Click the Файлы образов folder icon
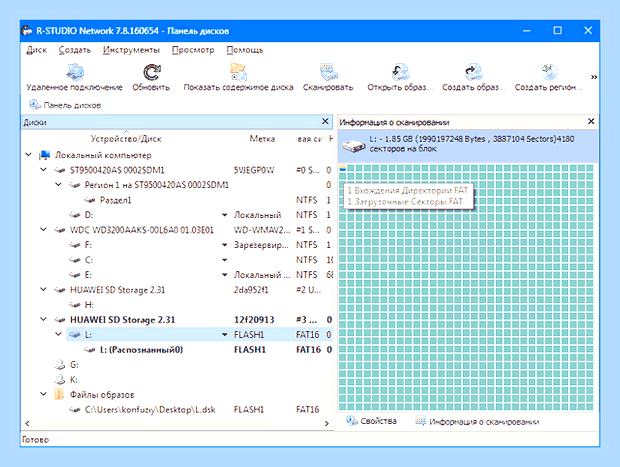This screenshot has height=467, width=620. pyautogui.click(x=59, y=394)
